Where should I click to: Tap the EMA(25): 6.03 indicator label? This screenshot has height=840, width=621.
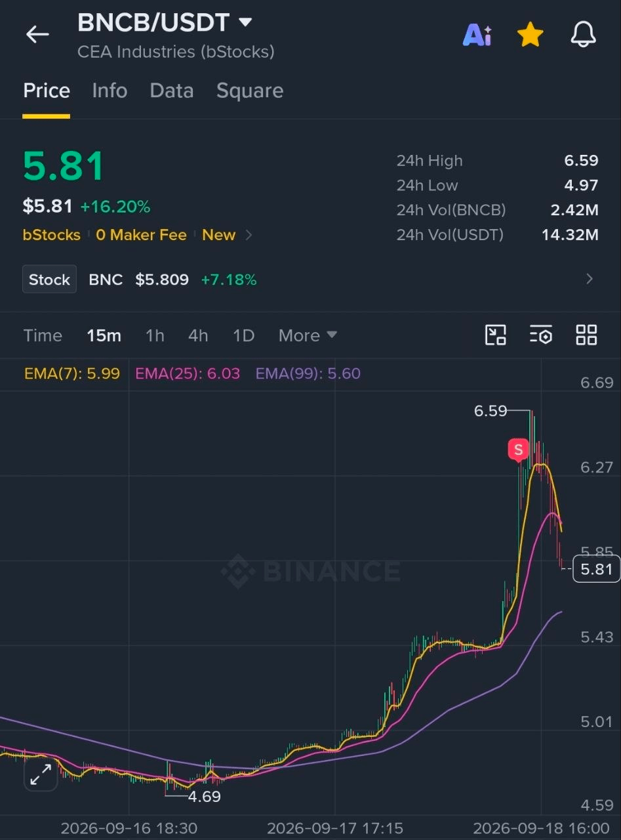tap(188, 373)
